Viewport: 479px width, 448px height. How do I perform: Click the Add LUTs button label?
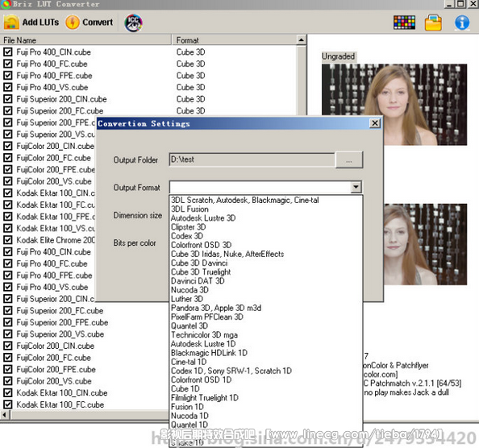pyautogui.click(x=40, y=23)
